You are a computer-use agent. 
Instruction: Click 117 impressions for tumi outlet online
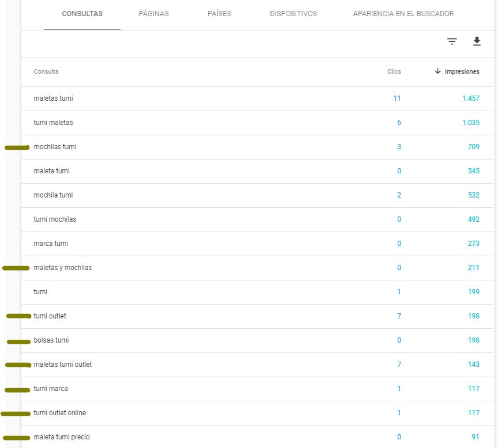(x=474, y=413)
